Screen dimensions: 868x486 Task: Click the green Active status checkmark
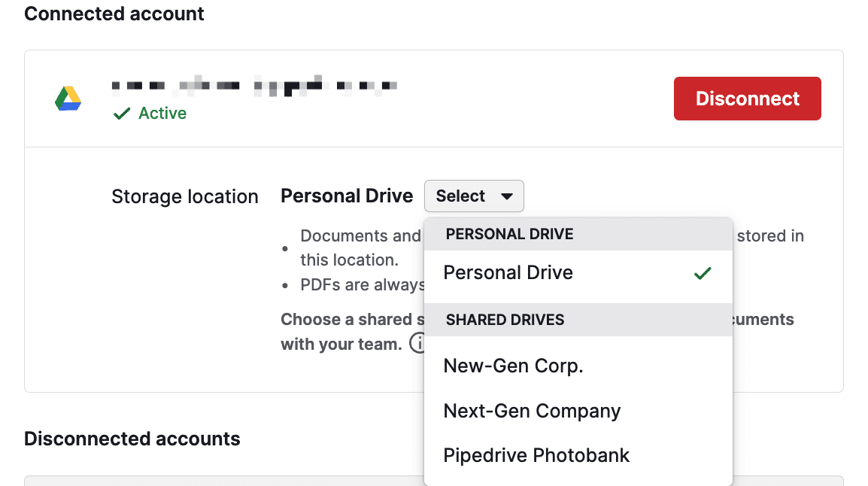[122, 113]
